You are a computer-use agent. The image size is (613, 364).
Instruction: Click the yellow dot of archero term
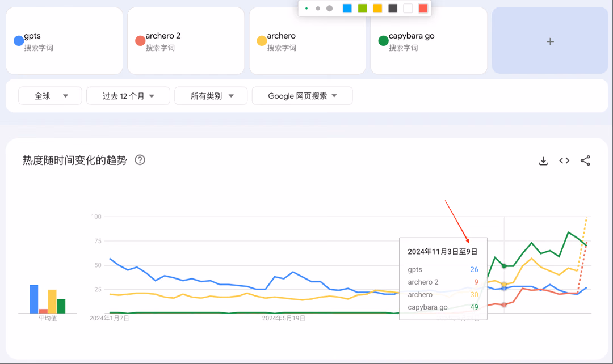click(262, 41)
